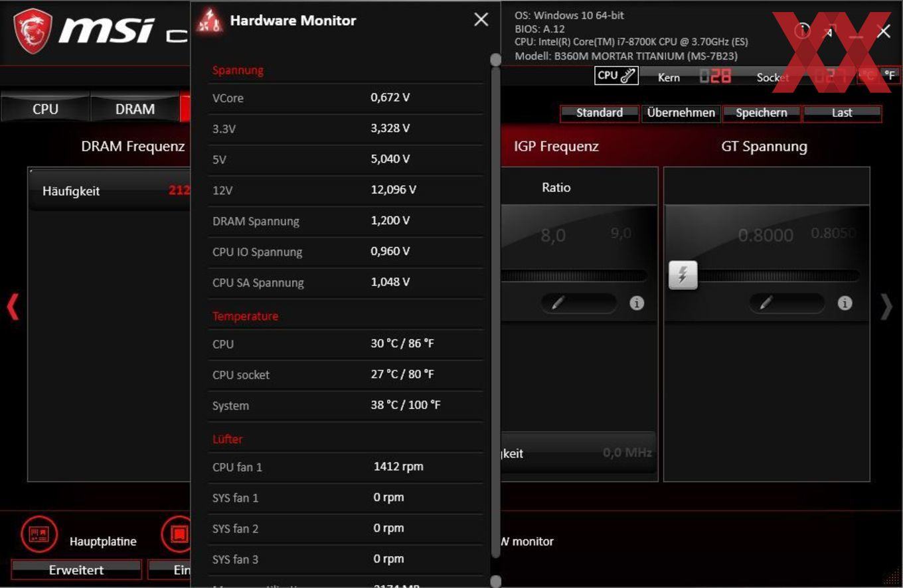Screen dimensions: 903x588
Task: Click the GT Spannung lightning slider handle
Action: [683, 275]
